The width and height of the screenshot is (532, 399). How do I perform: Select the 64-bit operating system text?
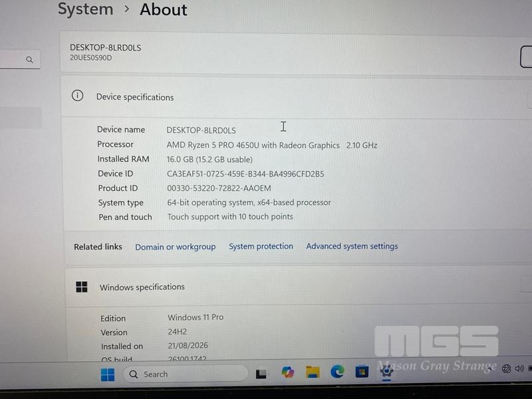point(249,203)
